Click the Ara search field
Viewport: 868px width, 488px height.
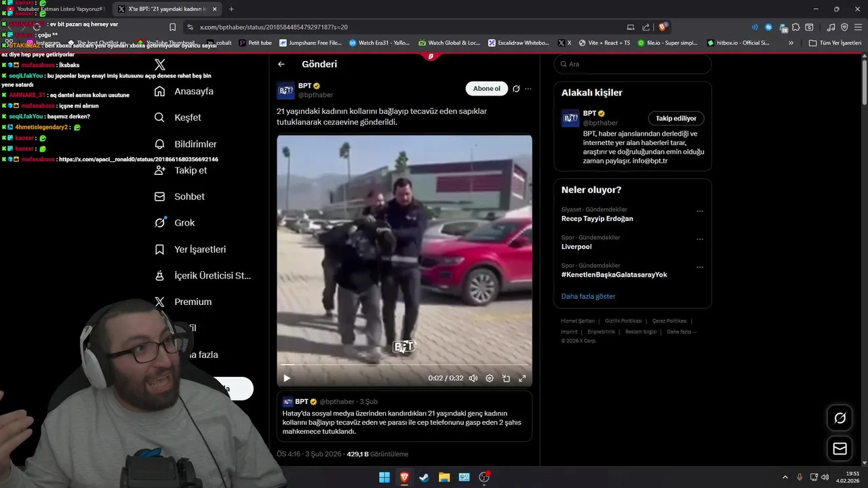coord(633,64)
